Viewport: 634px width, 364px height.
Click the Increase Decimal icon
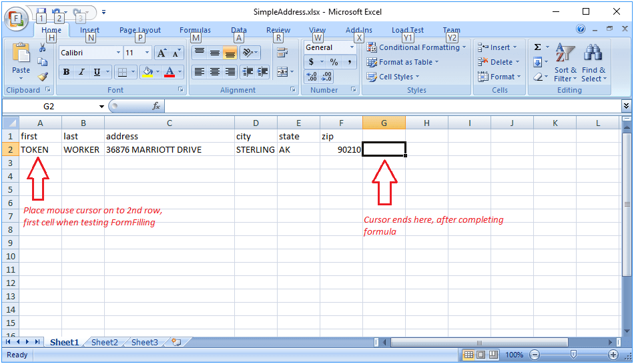click(312, 77)
